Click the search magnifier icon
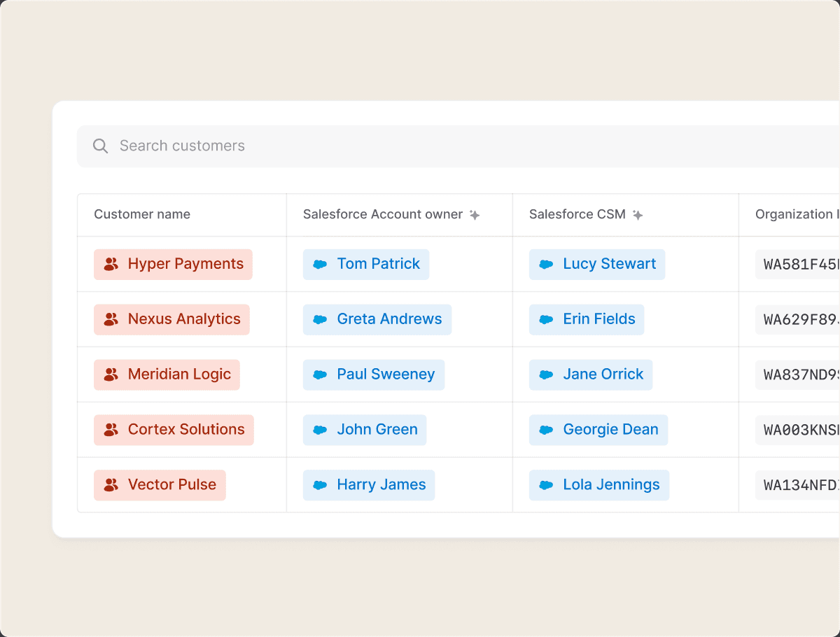The height and width of the screenshot is (637, 840). point(100,146)
